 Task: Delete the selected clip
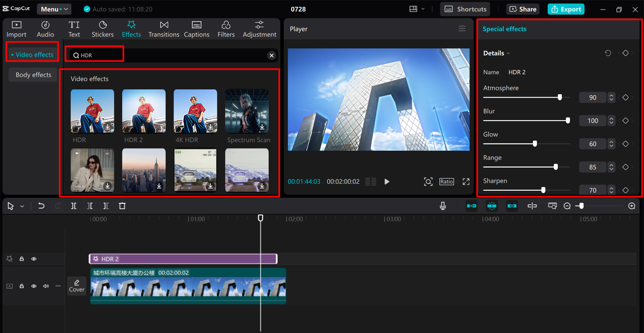point(122,206)
